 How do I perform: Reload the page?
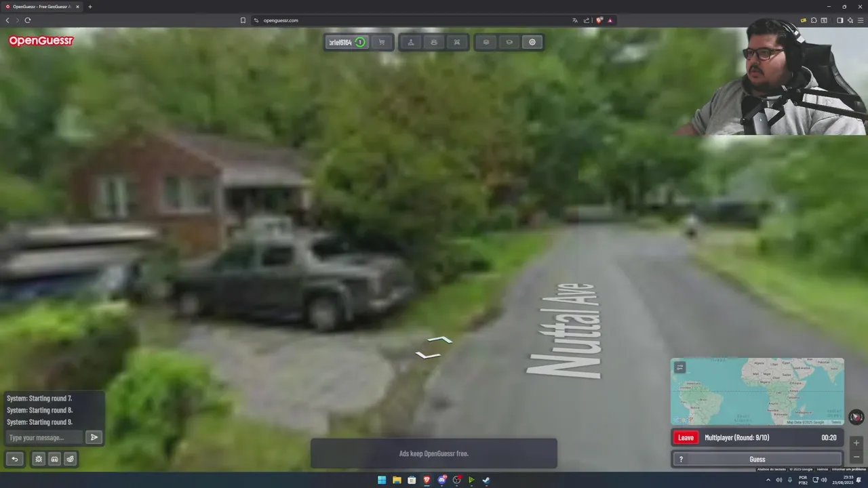[28, 20]
